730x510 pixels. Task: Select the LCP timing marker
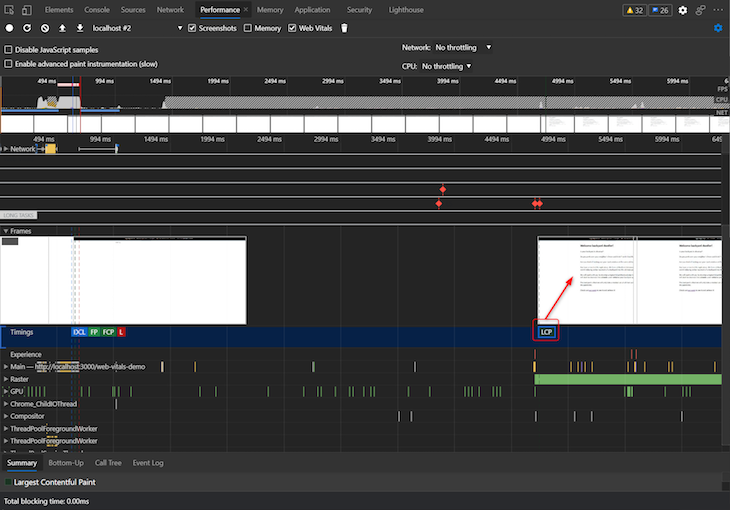(546, 332)
